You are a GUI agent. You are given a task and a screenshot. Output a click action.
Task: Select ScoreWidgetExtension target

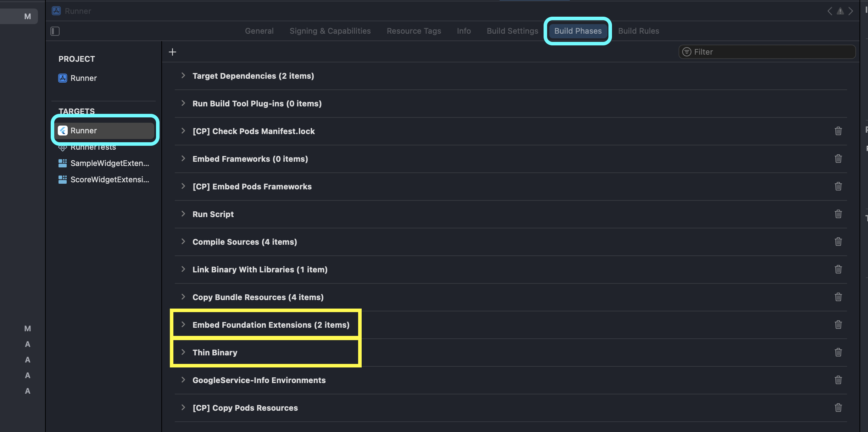tap(104, 179)
